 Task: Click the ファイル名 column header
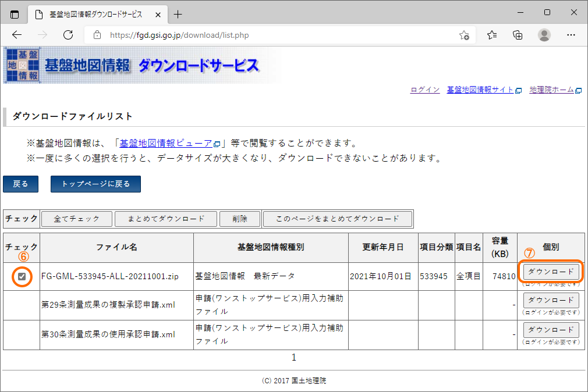click(x=116, y=247)
